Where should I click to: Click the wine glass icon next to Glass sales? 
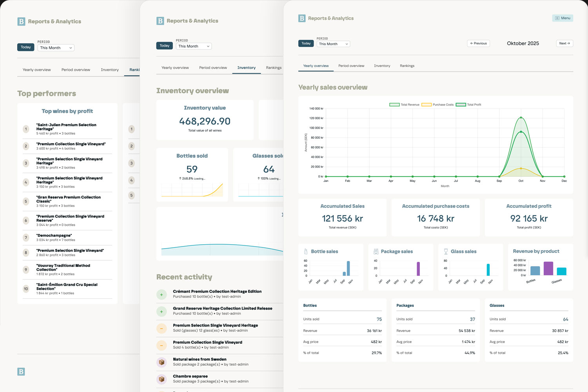click(x=446, y=251)
